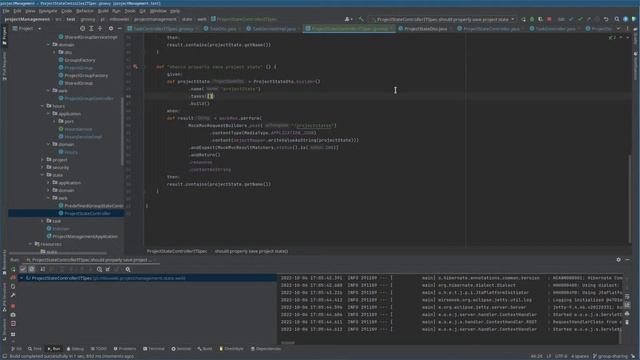This screenshot has height=360, width=640.
Task: Click the Rollback undo arrow icon
Action: coord(606,19)
